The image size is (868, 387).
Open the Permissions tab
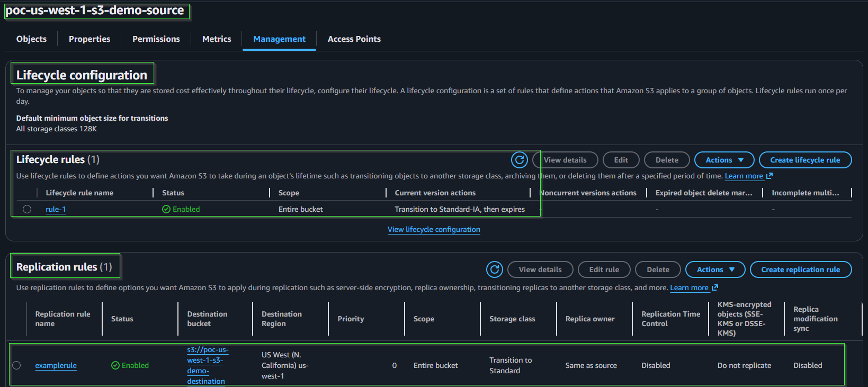[x=156, y=39]
